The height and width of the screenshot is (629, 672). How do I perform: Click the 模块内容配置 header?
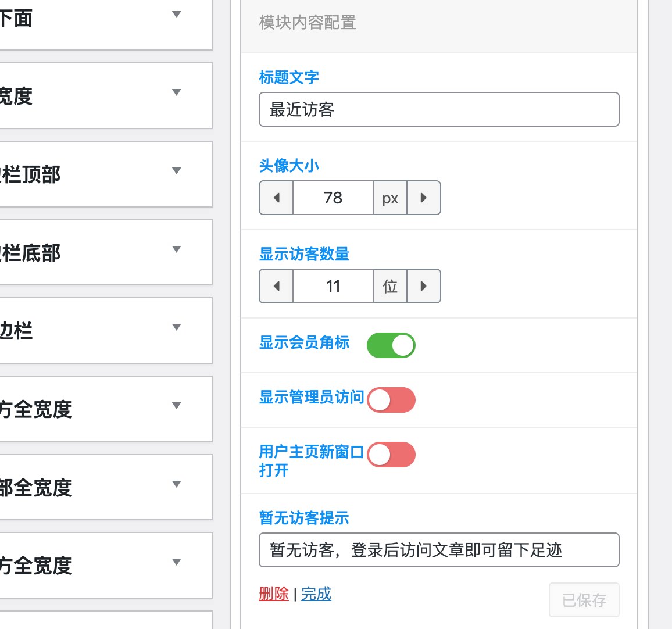click(308, 23)
